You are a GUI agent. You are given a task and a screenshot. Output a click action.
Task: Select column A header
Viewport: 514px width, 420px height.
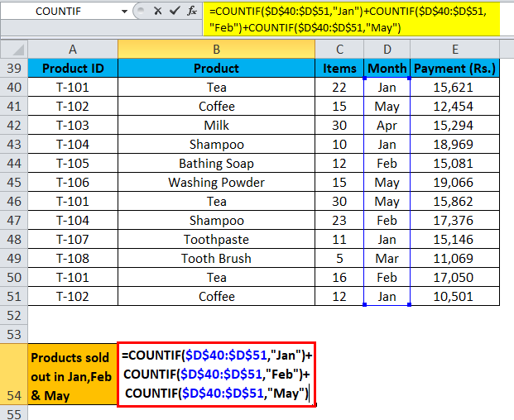(73, 50)
